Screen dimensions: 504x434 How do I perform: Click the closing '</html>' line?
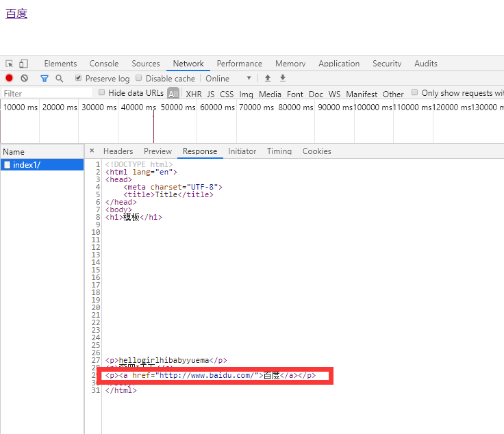click(121, 391)
